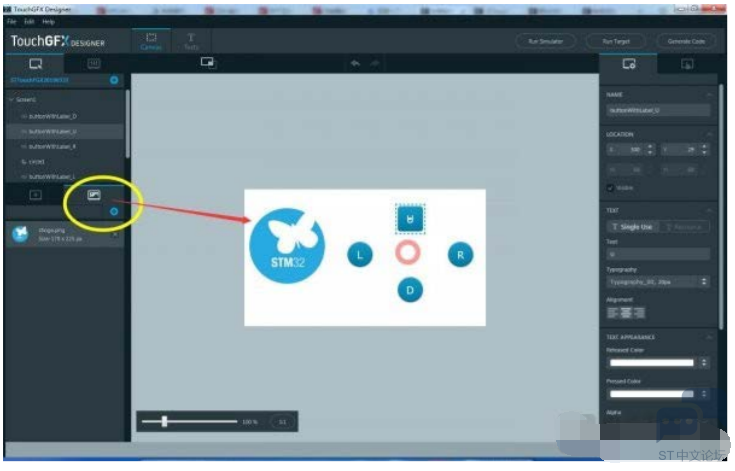The height and width of the screenshot is (471, 735).
Task: Select the U button on canvas
Action: [x=410, y=219]
